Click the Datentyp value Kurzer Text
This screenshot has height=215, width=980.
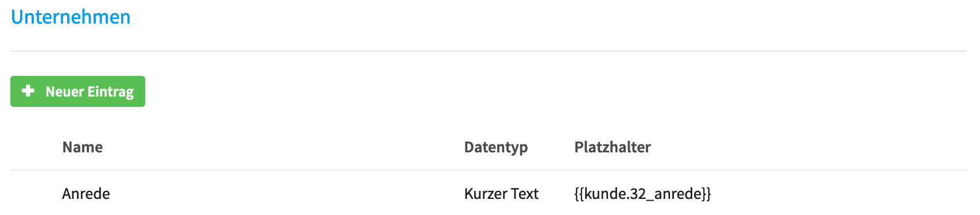click(x=501, y=194)
